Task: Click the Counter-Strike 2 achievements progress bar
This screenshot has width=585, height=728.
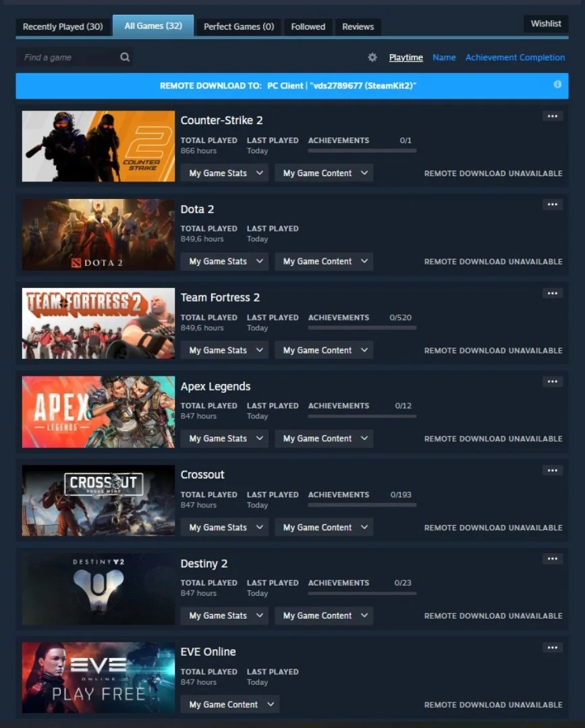Action: pos(362,150)
